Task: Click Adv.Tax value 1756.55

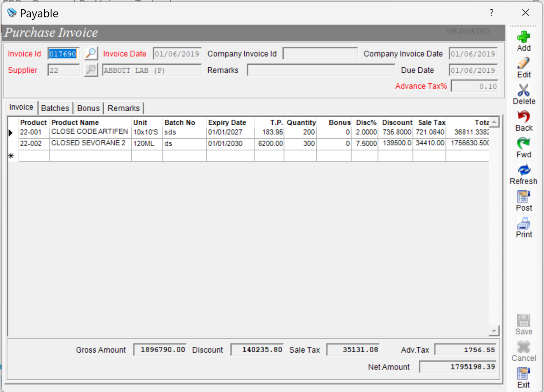Action: pyautogui.click(x=465, y=350)
